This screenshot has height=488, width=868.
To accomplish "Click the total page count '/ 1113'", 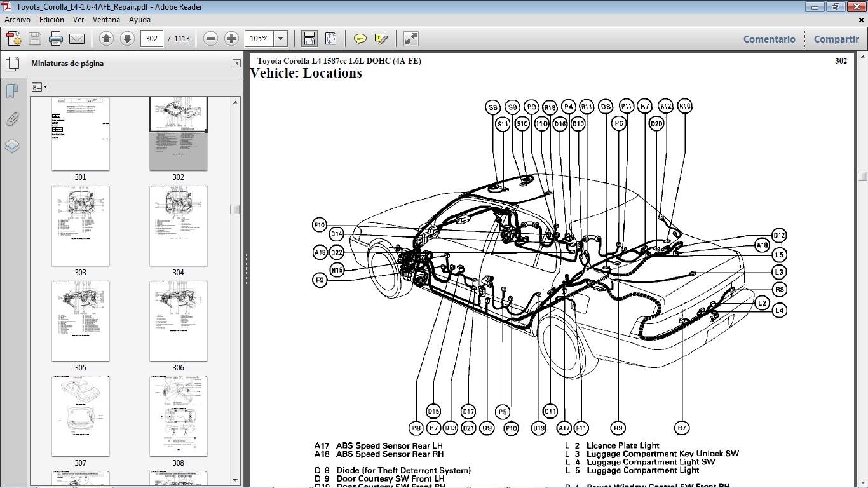I will coord(179,39).
